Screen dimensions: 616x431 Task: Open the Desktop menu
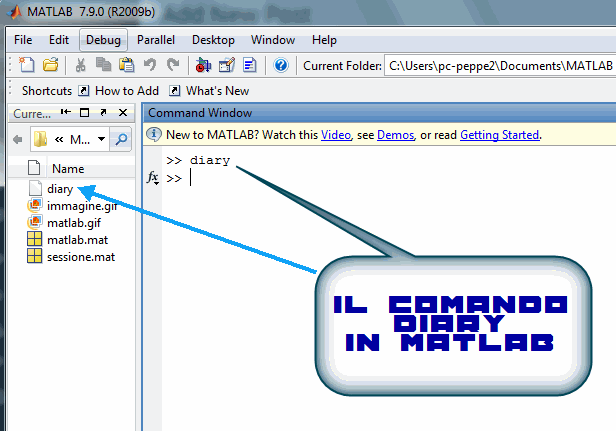pyautogui.click(x=213, y=40)
